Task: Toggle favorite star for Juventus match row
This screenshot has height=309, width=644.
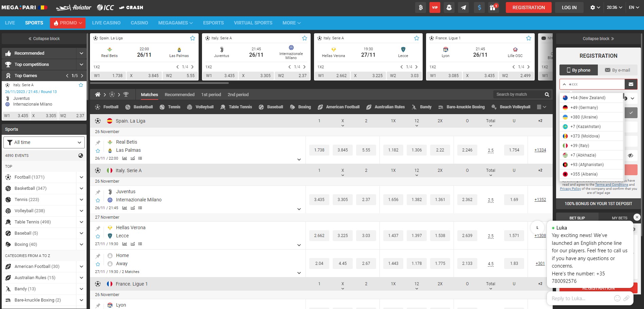Action: point(98,200)
